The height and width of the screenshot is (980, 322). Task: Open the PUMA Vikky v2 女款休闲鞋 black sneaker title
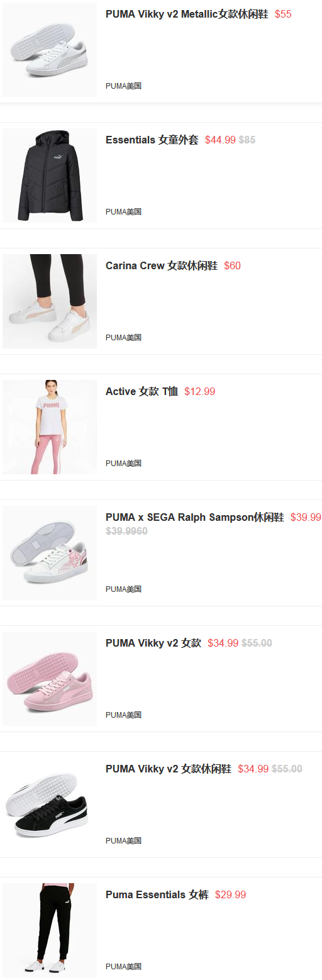[x=169, y=769]
